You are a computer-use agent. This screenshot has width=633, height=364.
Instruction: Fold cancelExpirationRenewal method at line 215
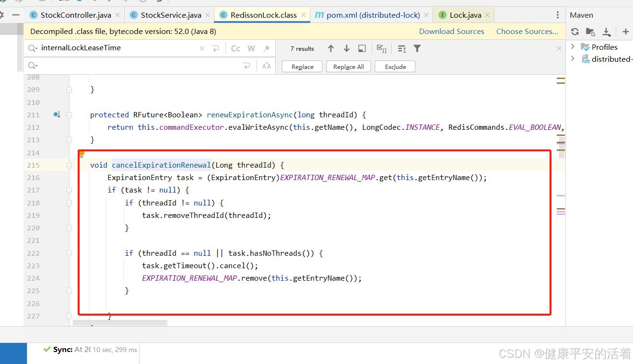69,165
